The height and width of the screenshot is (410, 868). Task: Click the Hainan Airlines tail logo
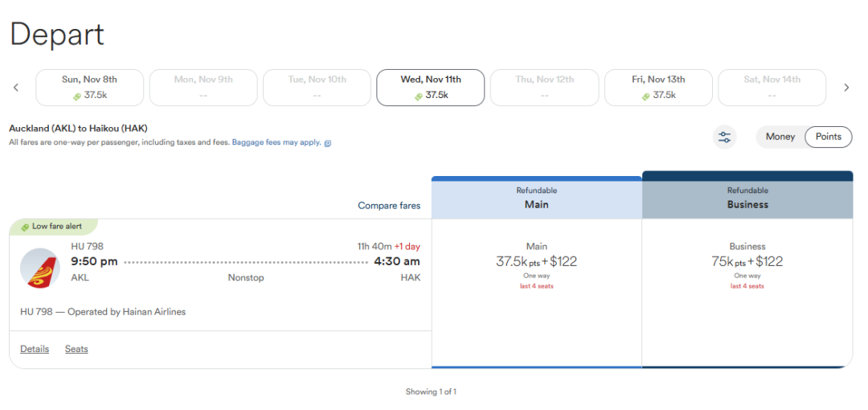pos(40,268)
